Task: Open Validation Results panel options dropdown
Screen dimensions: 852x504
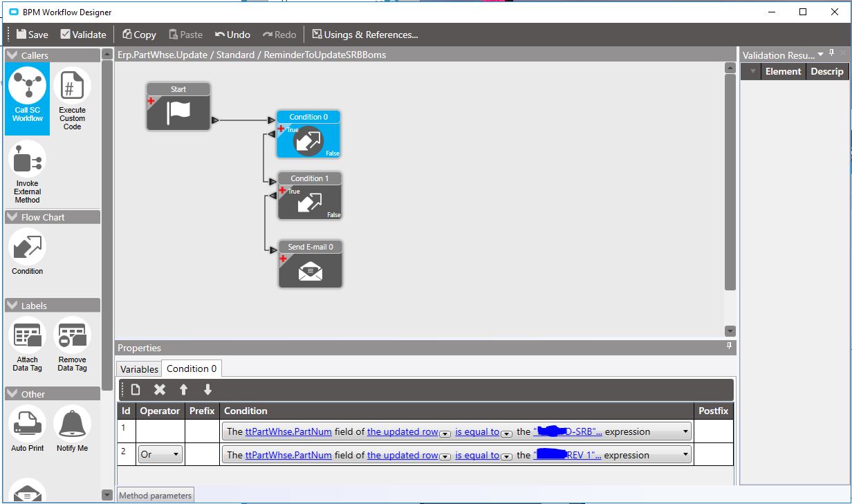Action: 821,54
